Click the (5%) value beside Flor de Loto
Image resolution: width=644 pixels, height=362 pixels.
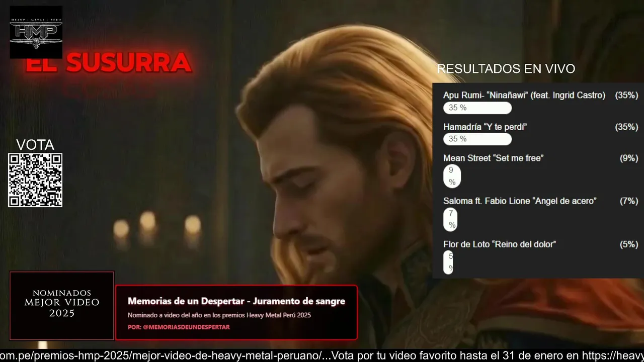(629, 244)
